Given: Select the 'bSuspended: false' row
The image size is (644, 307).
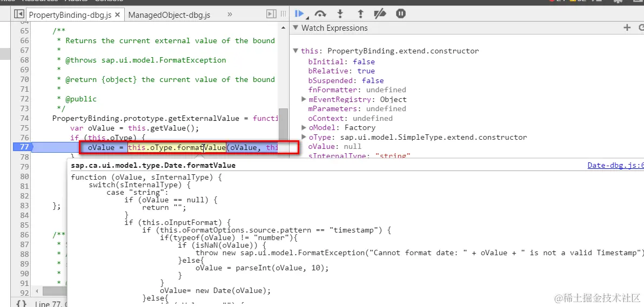Looking at the screenshot, I should (x=346, y=80).
